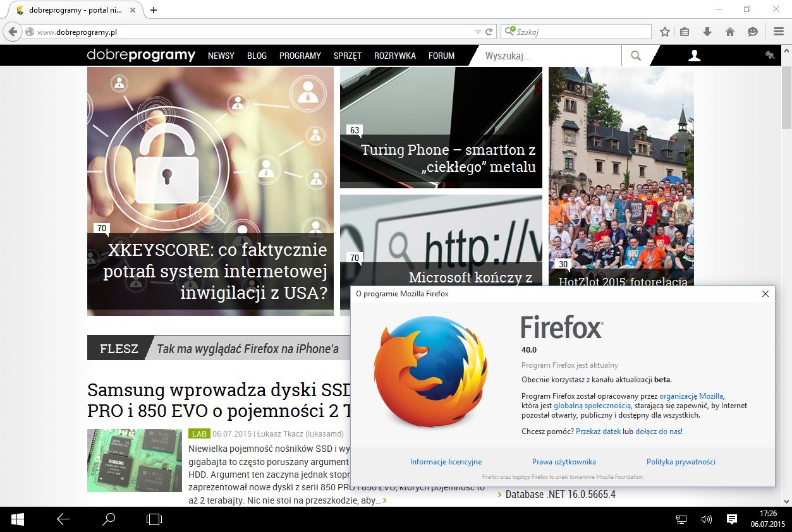Click the 63 comments badge on Turing Phone

pos(354,131)
